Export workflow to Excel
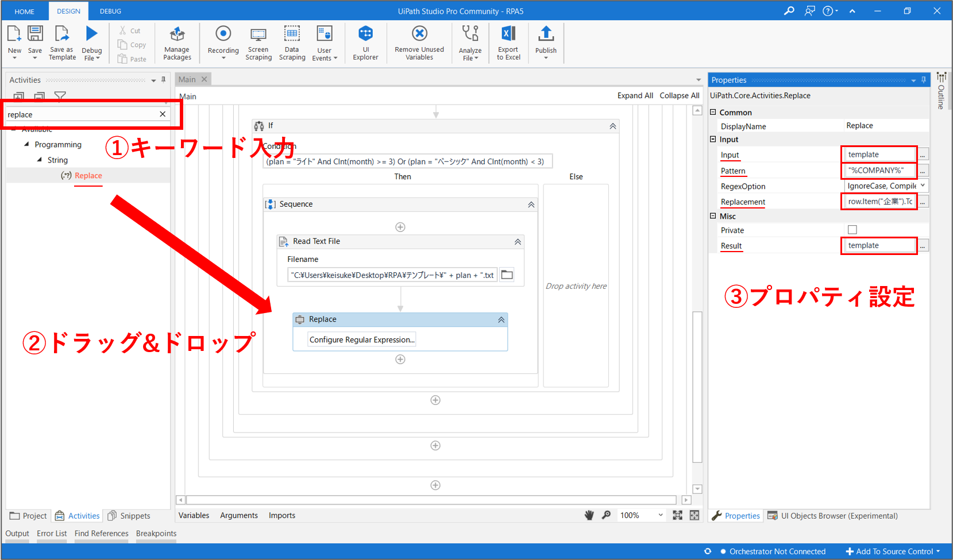 pyautogui.click(x=508, y=42)
